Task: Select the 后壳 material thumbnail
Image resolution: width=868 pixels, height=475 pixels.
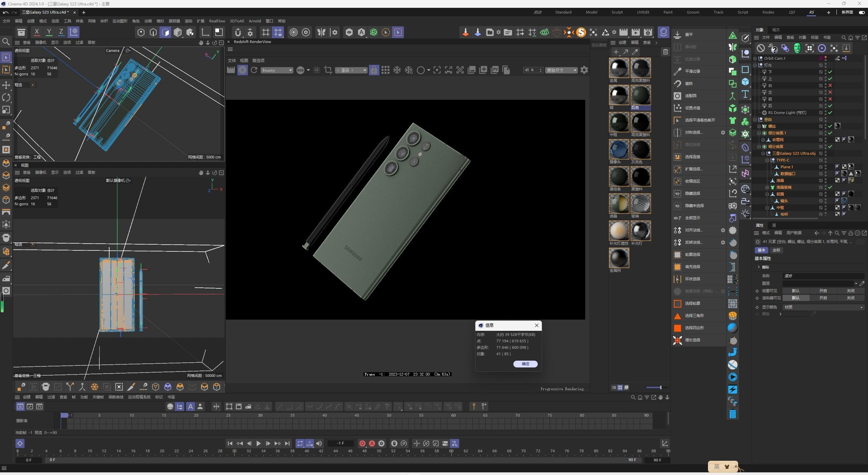Action: pyautogui.click(x=640, y=95)
